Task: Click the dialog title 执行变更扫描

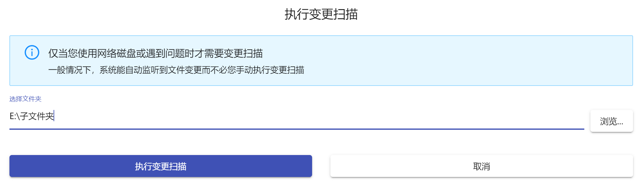Action: (321, 14)
